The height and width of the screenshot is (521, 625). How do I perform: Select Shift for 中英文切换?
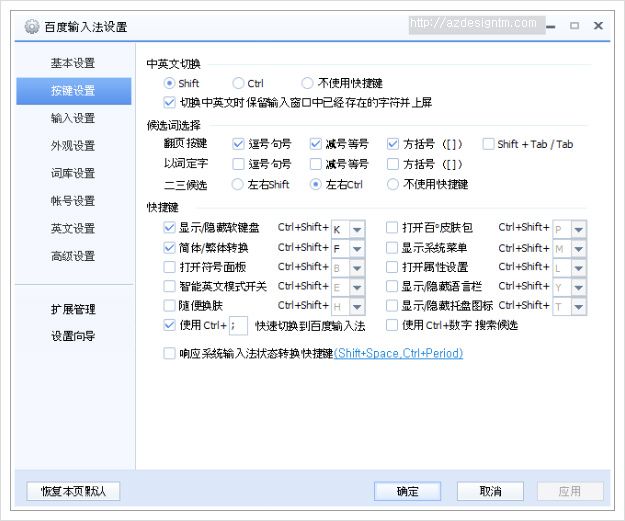pyautogui.click(x=169, y=83)
